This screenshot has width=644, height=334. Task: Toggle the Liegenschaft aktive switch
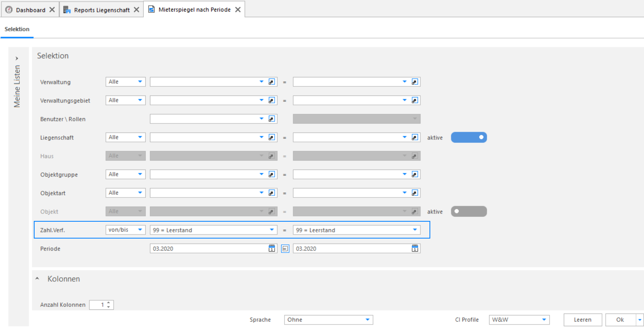click(x=469, y=137)
